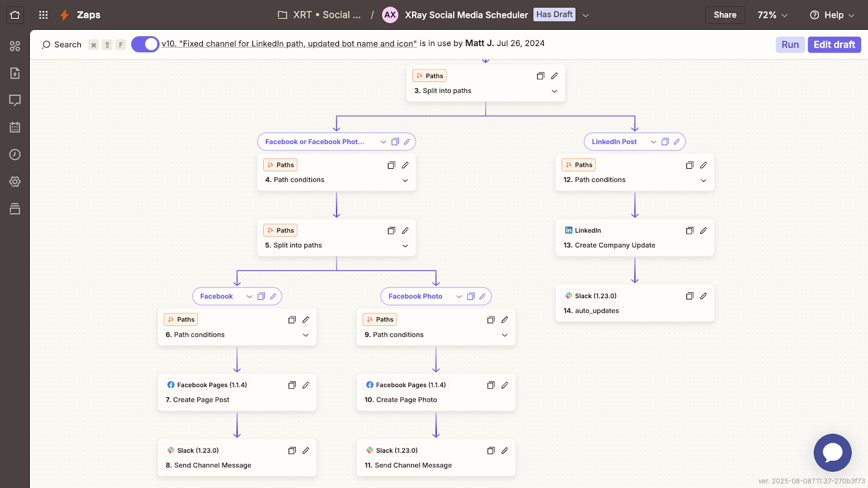
Task: Expand step 4 Path conditions chevron
Action: [405, 180]
